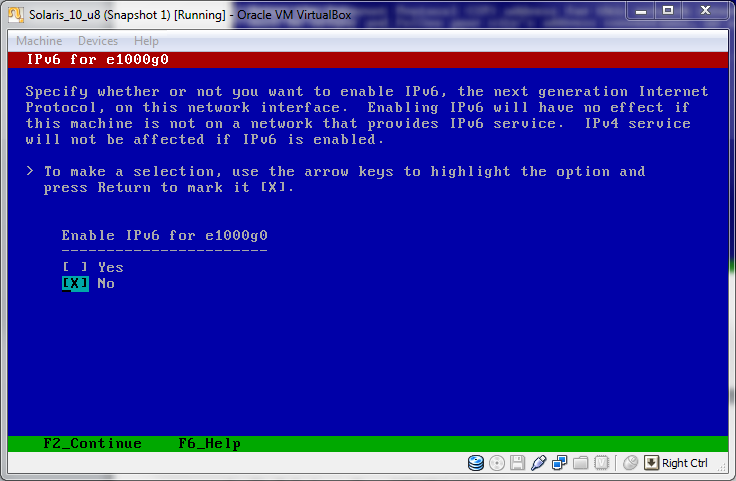Mark the Yes checkbox for IPv6
The width and height of the screenshot is (736, 481).
[x=75, y=267]
